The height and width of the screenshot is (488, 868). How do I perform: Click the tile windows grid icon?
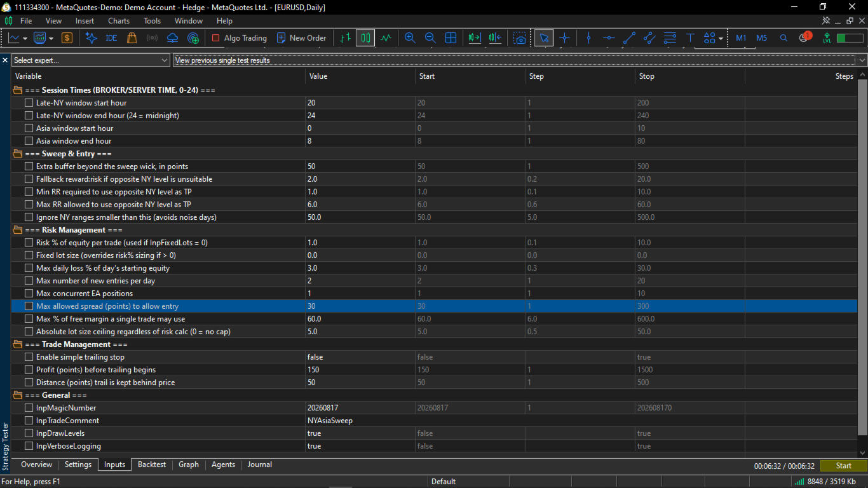coord(451,38)
